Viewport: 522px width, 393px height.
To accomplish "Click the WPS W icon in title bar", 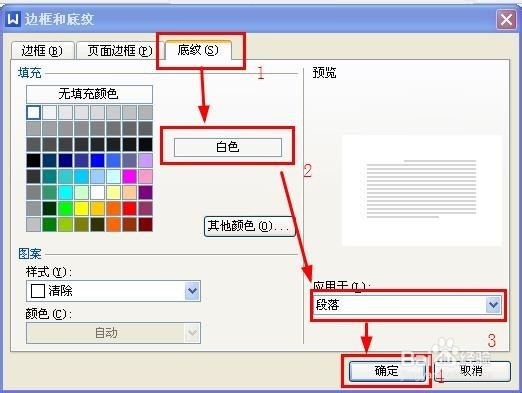I will pyautogui.click(x=13, y=19).
